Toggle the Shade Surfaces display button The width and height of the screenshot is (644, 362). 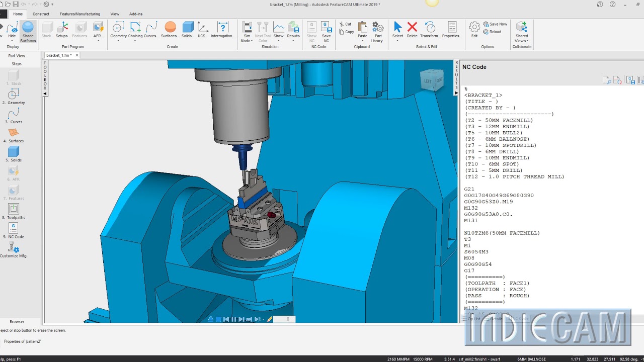tap(28, 31)
